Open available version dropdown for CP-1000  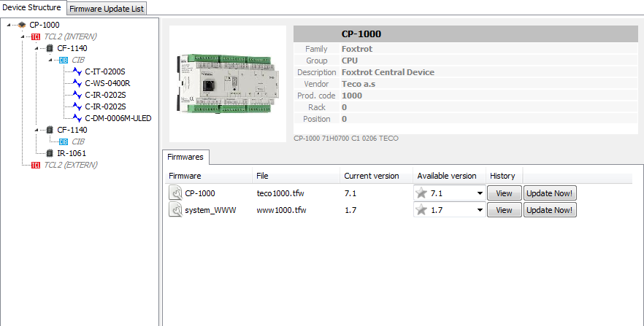click(480, 193)
